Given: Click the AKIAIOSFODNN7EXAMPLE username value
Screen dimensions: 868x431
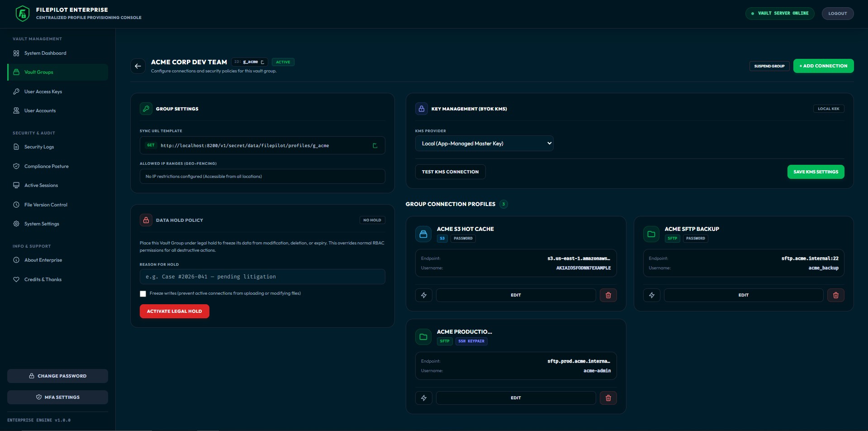Looking at the screenshot, I should click(x=583, y=268).
